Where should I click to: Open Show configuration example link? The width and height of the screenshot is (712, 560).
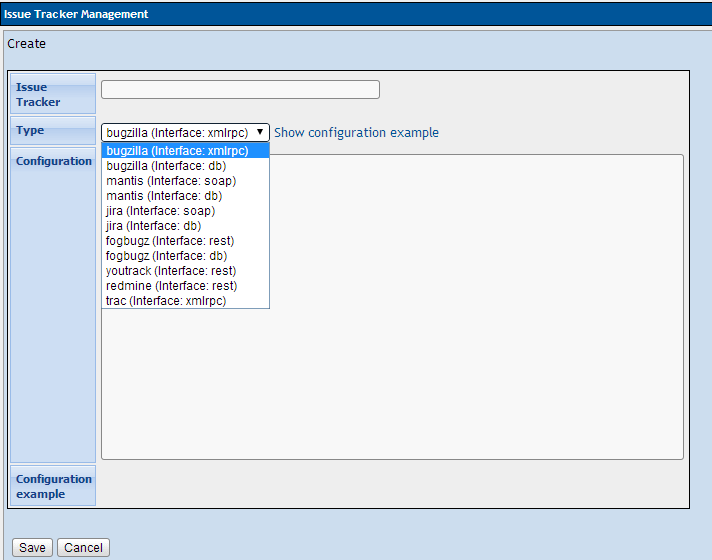click(x=356, y=133)
